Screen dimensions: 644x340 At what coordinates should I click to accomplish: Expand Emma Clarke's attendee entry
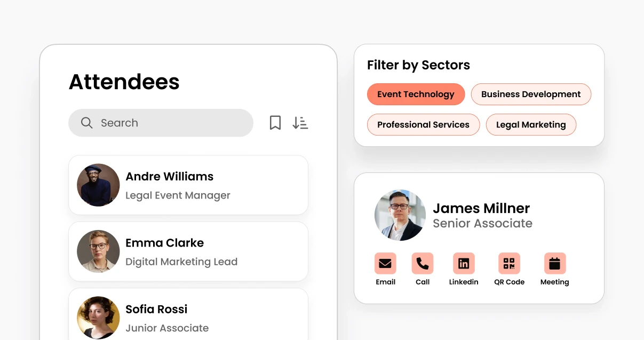[x=188, y=251]
